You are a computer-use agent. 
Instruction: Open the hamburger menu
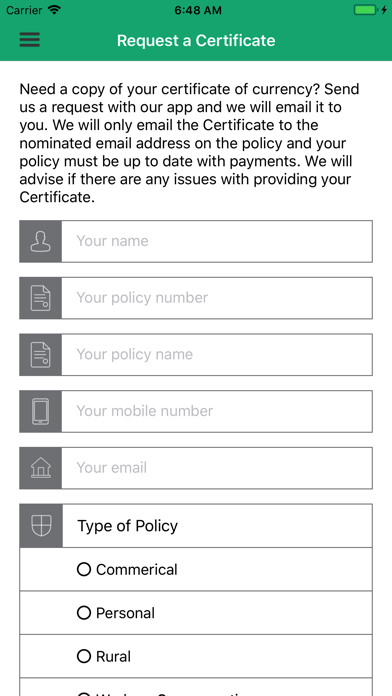[30, 40]
